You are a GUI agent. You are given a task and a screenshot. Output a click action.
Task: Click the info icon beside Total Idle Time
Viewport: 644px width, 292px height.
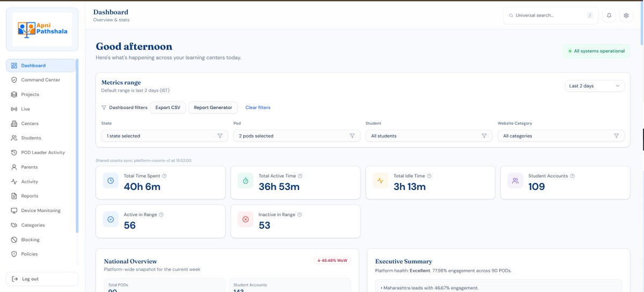coord(429,176)
